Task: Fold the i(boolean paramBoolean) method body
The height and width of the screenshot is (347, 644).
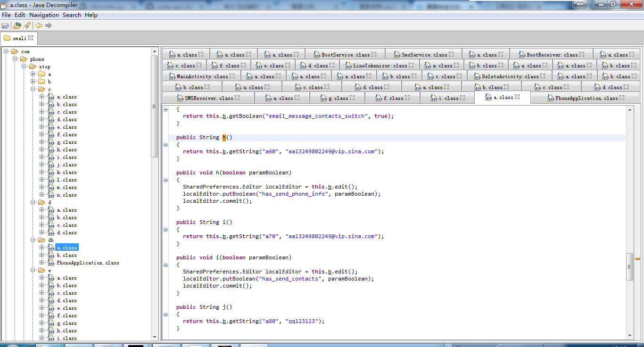Action: [165, 265]
